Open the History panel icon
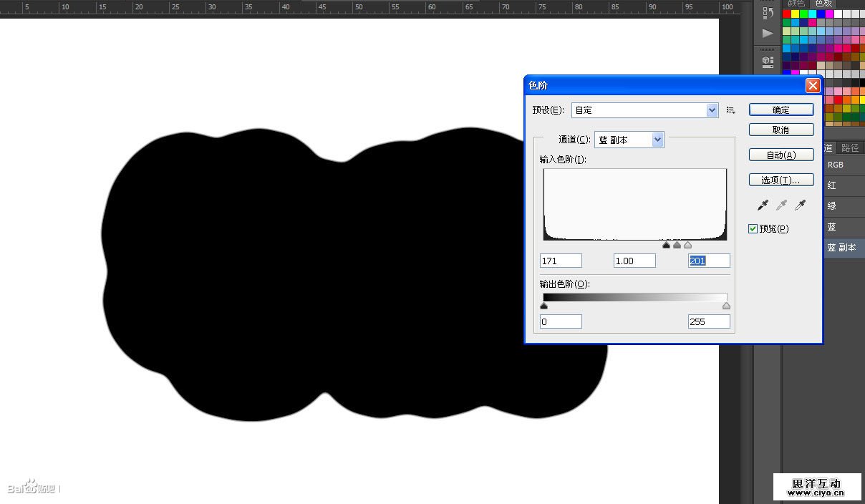Viewport: 865px width, 504px height. click(x=768, y=13)
